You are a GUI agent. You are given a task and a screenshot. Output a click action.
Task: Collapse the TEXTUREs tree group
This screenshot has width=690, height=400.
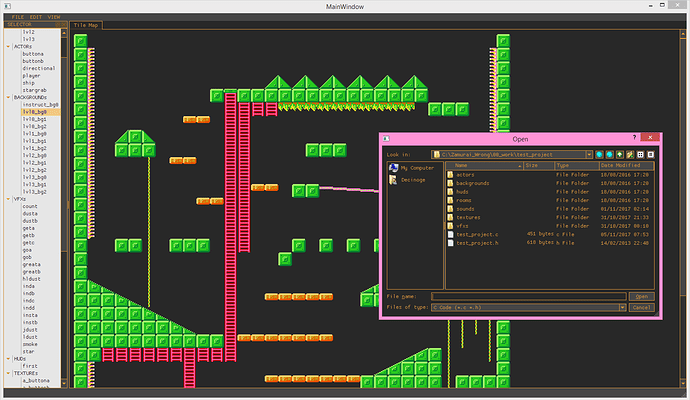8,373
